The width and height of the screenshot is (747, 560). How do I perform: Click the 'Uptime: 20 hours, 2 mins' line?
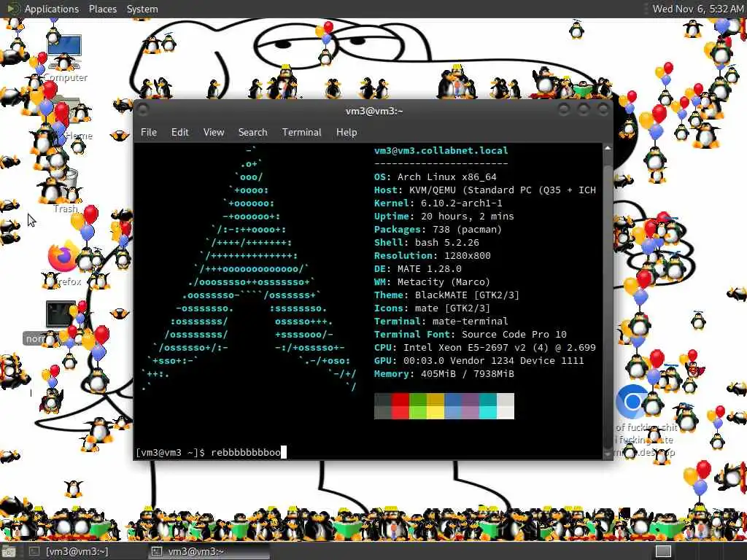tap(444, 216)
